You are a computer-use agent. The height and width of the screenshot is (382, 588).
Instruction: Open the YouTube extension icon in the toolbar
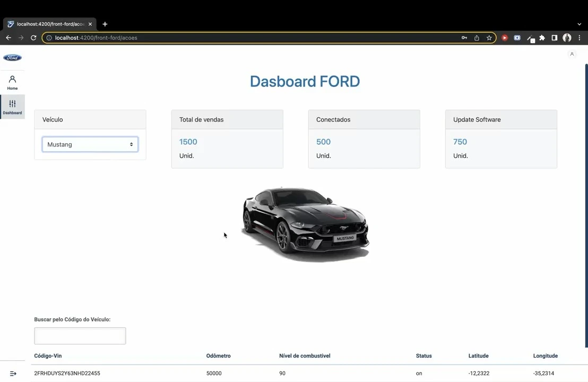point(504,38)
